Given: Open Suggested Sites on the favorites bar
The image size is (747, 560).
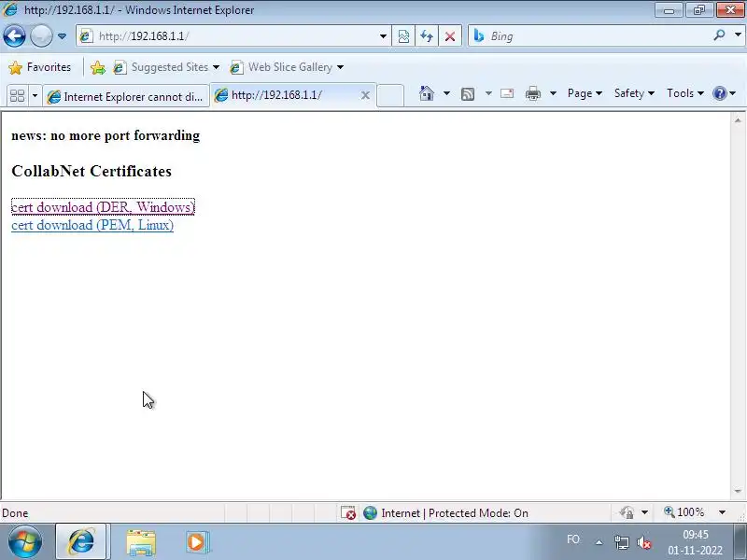Looking at the screenshot, I should (x=166, y=67).
